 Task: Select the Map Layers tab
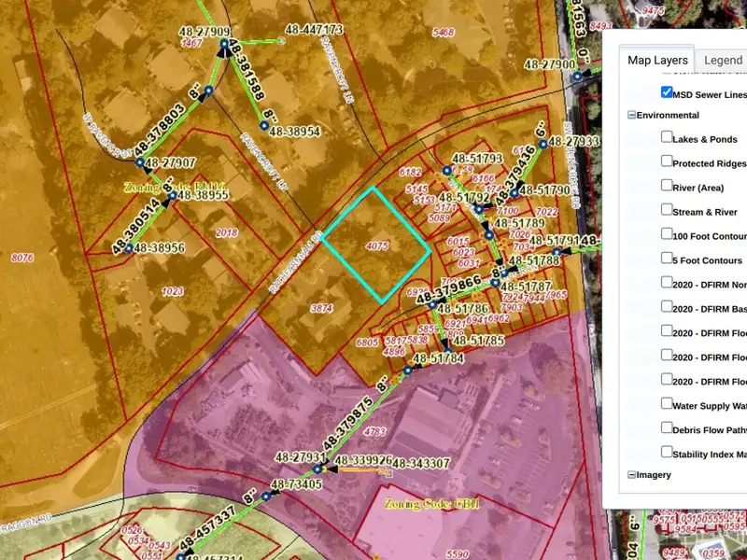pos(657,60)
